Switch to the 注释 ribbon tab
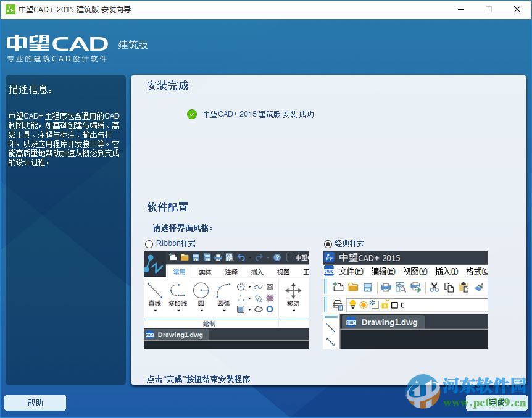 point(231,272)
